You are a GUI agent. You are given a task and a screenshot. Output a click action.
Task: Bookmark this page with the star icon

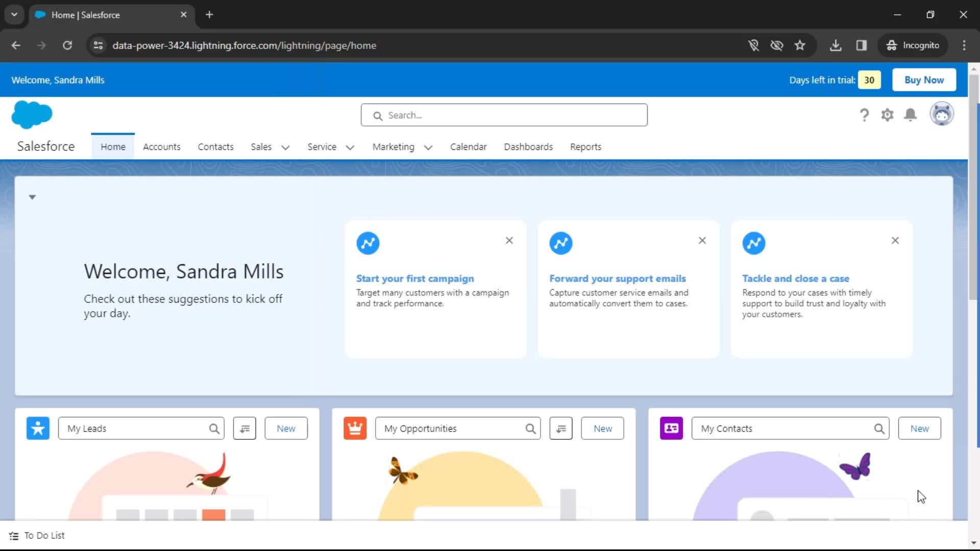click(800, 45)
